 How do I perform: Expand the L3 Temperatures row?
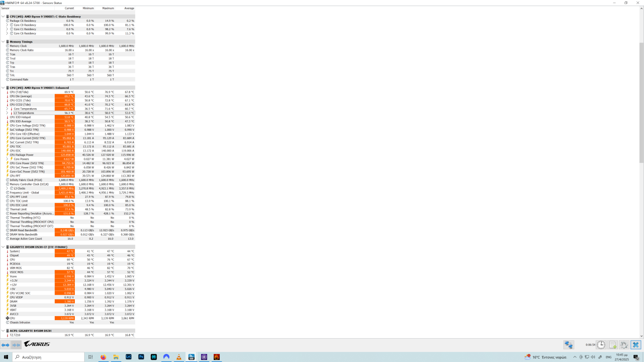pos(7,113)
